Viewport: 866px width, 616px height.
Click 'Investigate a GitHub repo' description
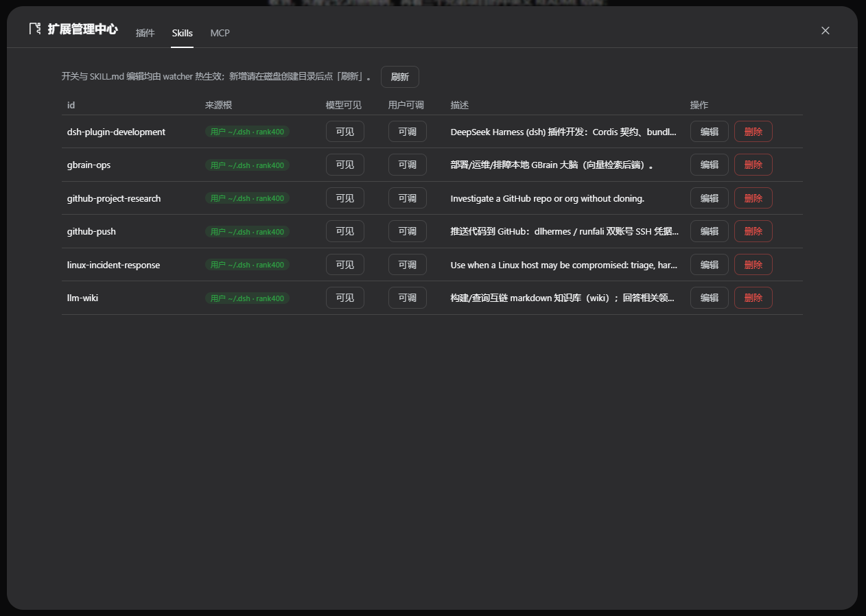pos(548,198)
